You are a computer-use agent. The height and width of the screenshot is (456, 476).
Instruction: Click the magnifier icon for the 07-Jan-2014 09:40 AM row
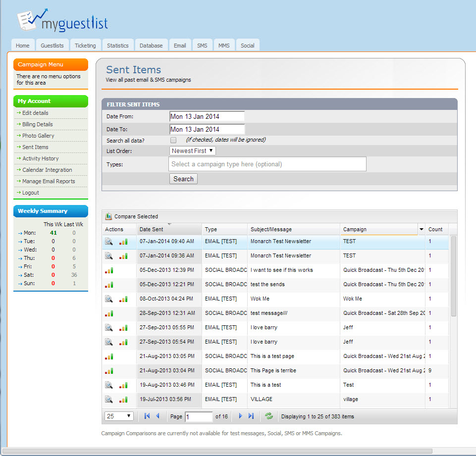pos(109,242)
